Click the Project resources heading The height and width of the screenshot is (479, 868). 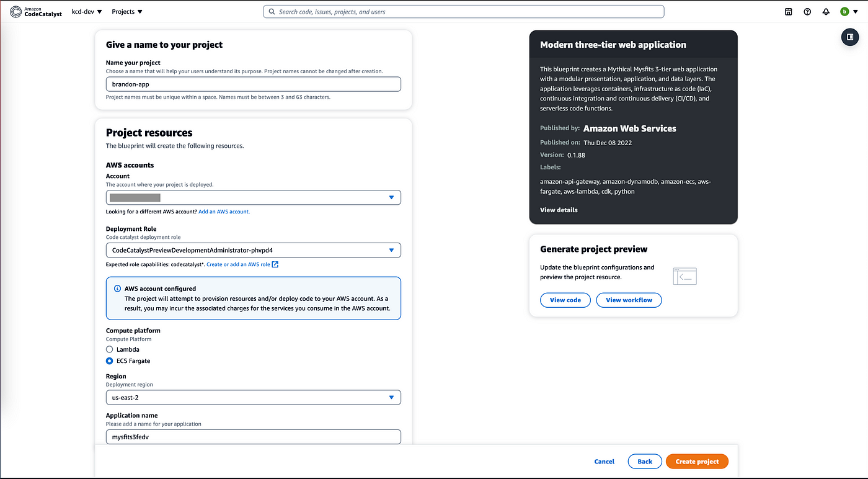(149, 132)
